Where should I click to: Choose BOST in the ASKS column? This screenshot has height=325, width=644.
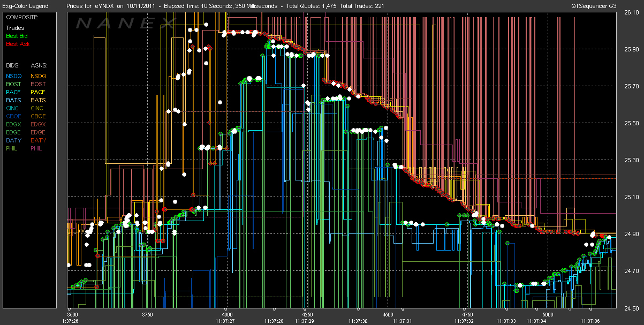coord(39,84)
